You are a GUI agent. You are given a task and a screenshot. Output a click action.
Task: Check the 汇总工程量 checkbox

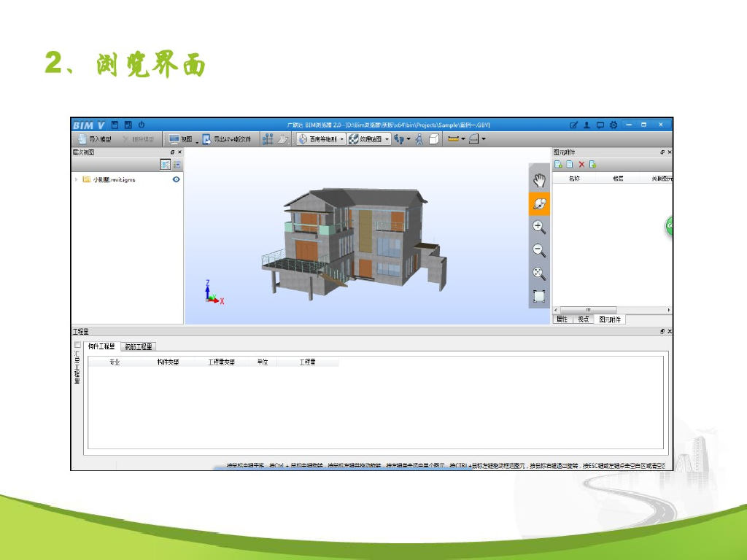click(x=77, y=345)
